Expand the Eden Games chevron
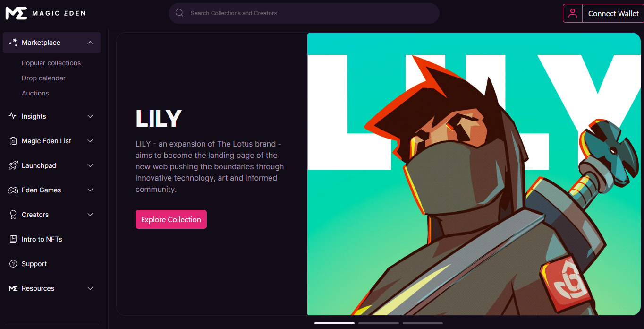The width and height of the screenshot is (644, 329). point(90,190)
